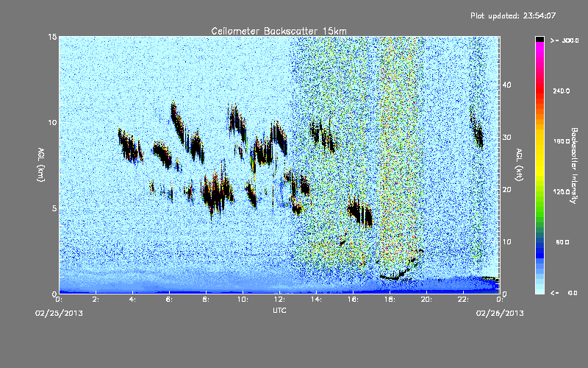
Task: Click the 'Plot updated: 23:54:07' timestamp
Action: [x=513, y=15]
